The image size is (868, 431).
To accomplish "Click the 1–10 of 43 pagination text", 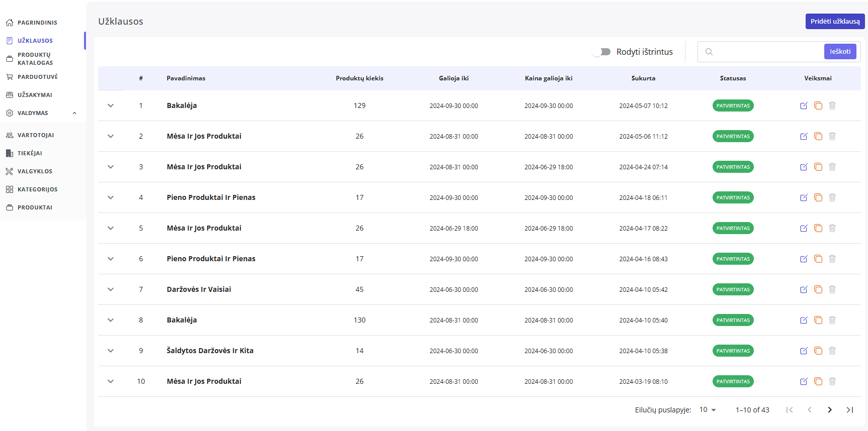I will click(752, 410).
